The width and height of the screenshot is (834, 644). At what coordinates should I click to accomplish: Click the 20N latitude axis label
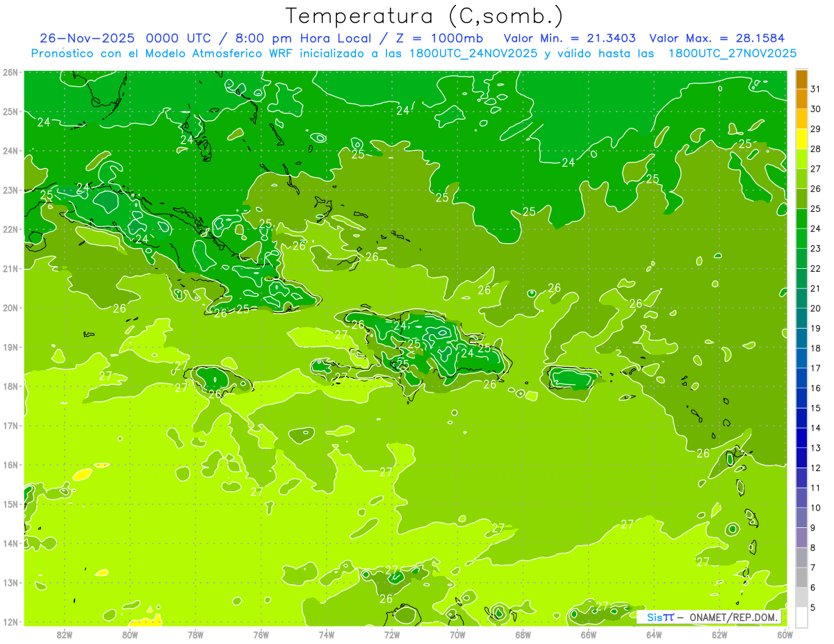10,308
